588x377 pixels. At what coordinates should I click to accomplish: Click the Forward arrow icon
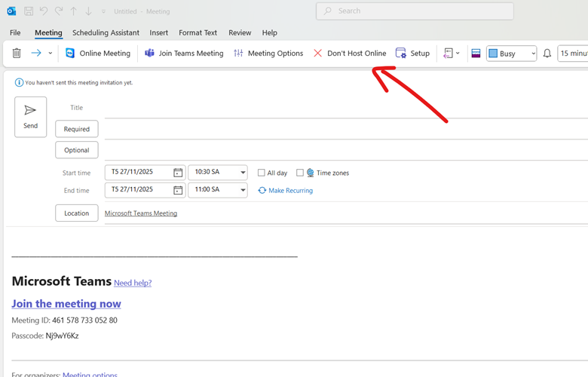36,54
